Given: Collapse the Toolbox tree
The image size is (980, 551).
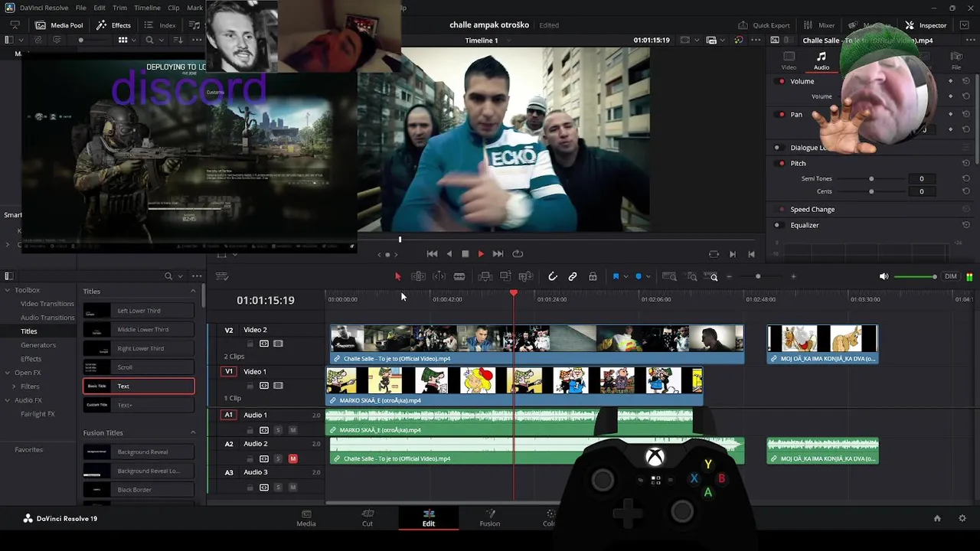Looking at the screenshot, I should pos(7,290).
